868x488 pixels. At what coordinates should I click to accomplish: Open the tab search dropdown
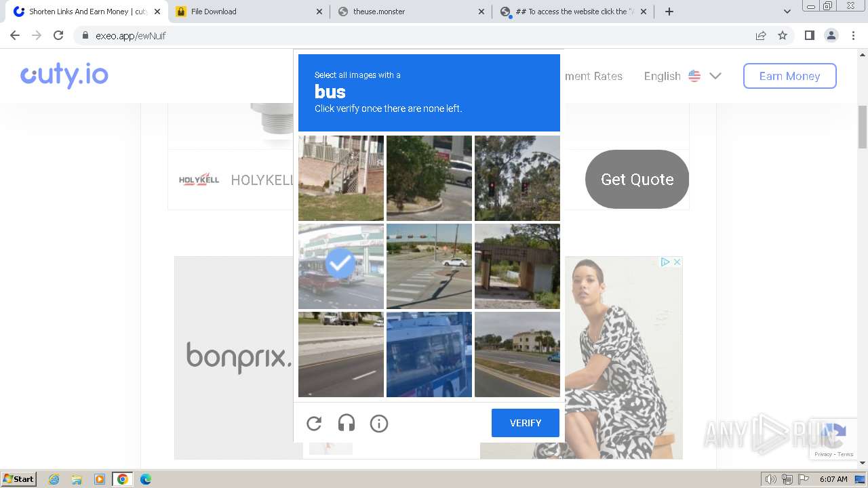(787, 12)
